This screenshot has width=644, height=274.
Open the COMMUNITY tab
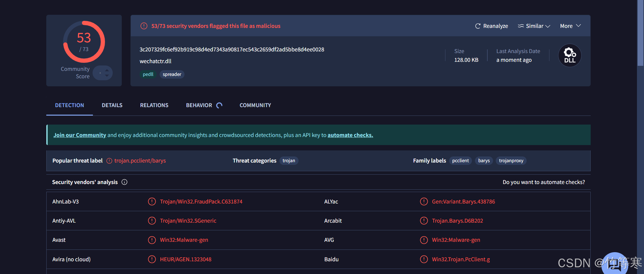255,105
